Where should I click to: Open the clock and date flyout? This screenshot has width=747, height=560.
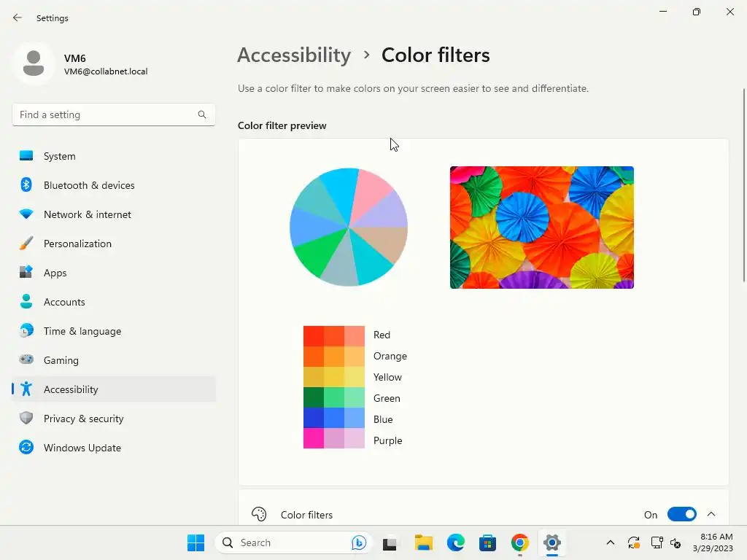click(713, 542)
